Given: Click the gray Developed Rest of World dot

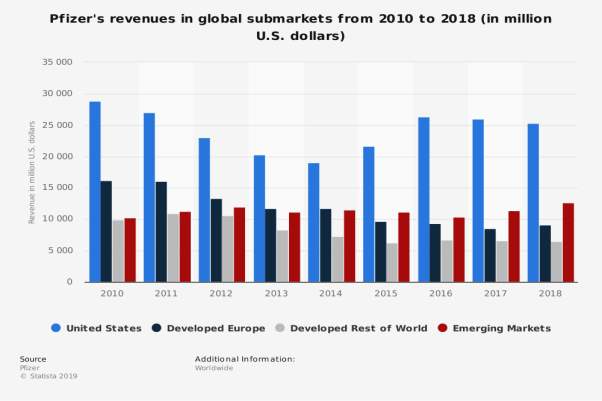Looking at the screenshot, I should pyautogui.click(x=280, y=328).
